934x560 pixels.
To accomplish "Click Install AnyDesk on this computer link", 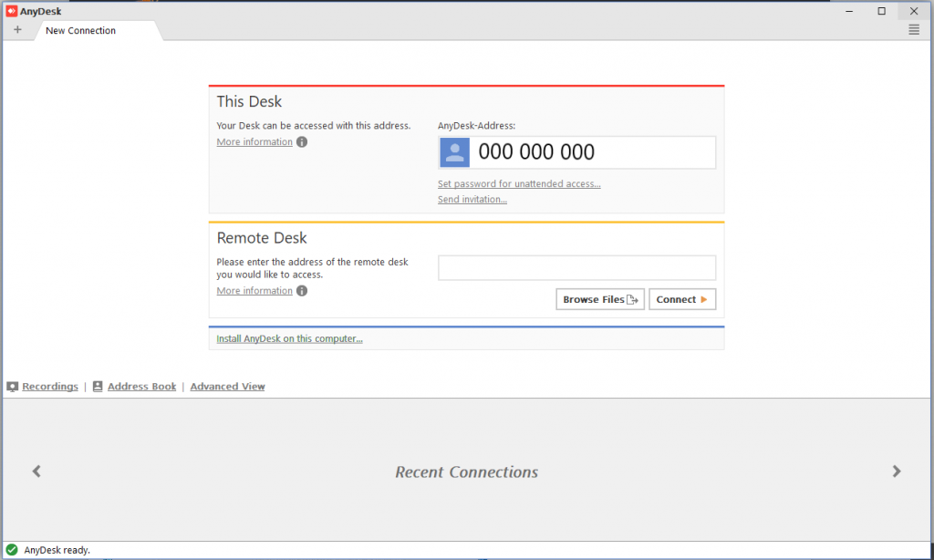I will point(289,339).
